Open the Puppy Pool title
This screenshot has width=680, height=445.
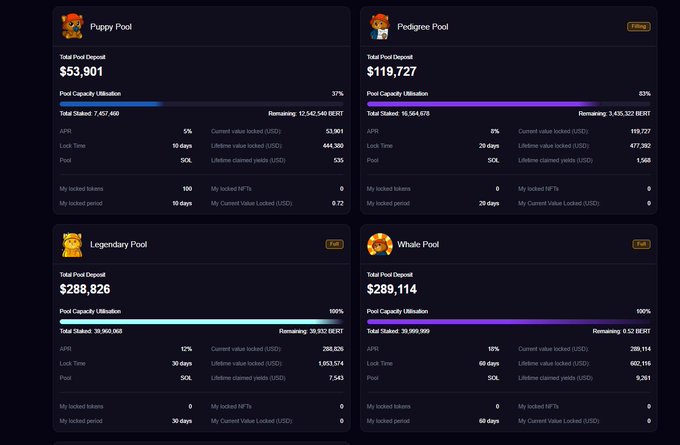(111, 27)
